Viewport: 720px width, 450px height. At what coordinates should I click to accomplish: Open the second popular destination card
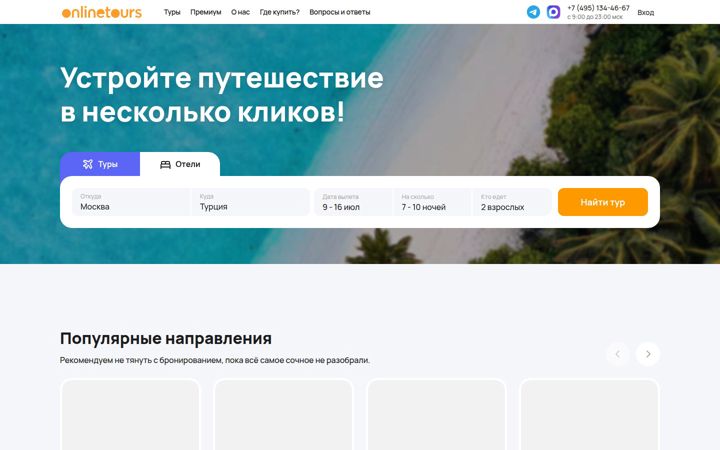(283, 414)
